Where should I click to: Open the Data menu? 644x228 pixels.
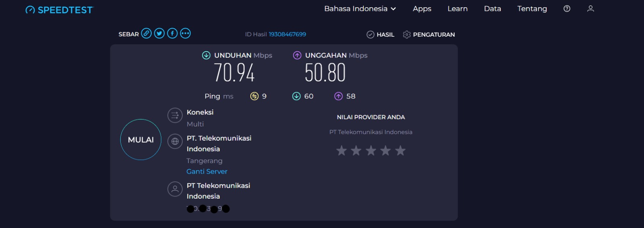click(x=492, y=8)
